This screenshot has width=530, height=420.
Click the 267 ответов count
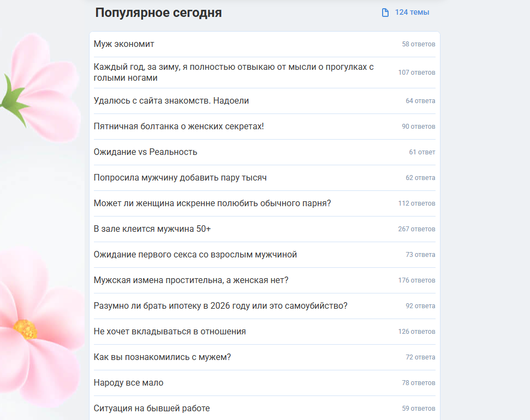coord(416,230)
